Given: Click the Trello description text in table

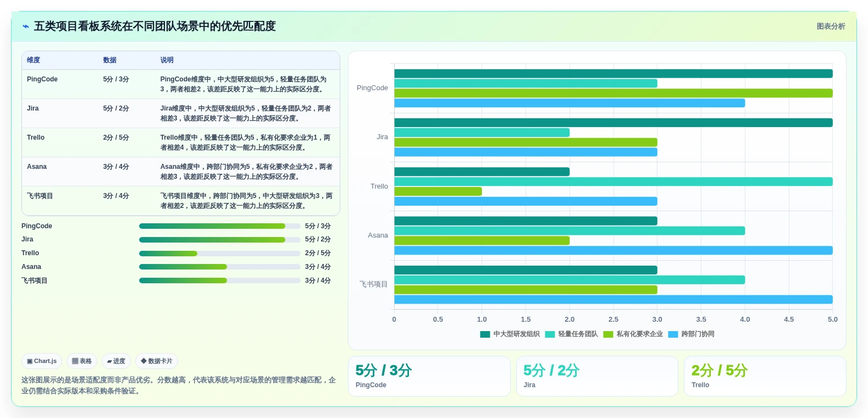Looking at the screenshot, I should [246, 142].
